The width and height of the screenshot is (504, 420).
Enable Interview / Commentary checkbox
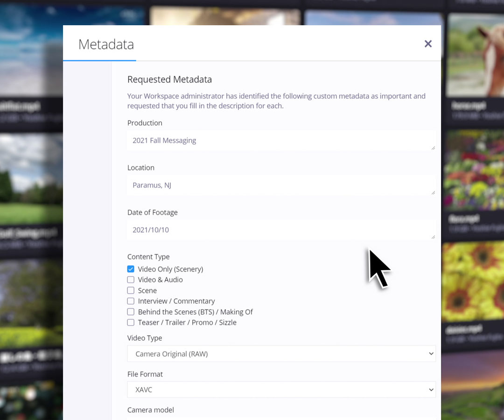(x=131, y=301)
